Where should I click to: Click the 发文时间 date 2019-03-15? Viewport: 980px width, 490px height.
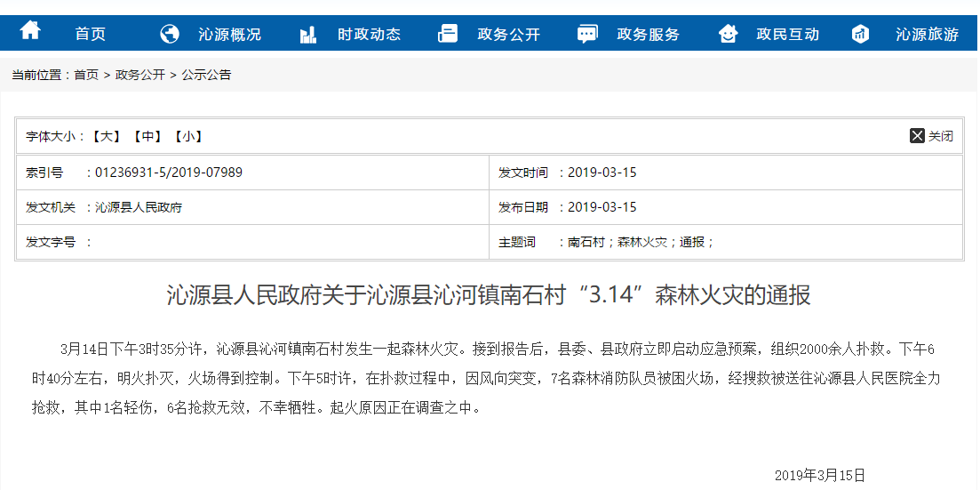click(x=602, y=173)
